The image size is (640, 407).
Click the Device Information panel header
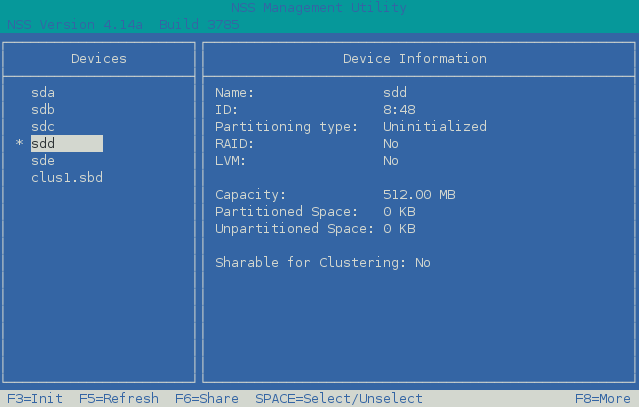coord(414,59)
